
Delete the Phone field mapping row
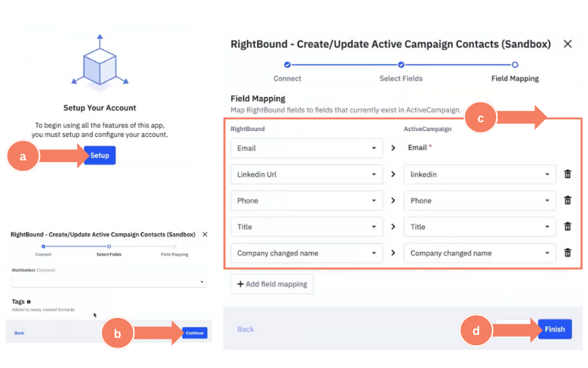click(x=567, y=200)
